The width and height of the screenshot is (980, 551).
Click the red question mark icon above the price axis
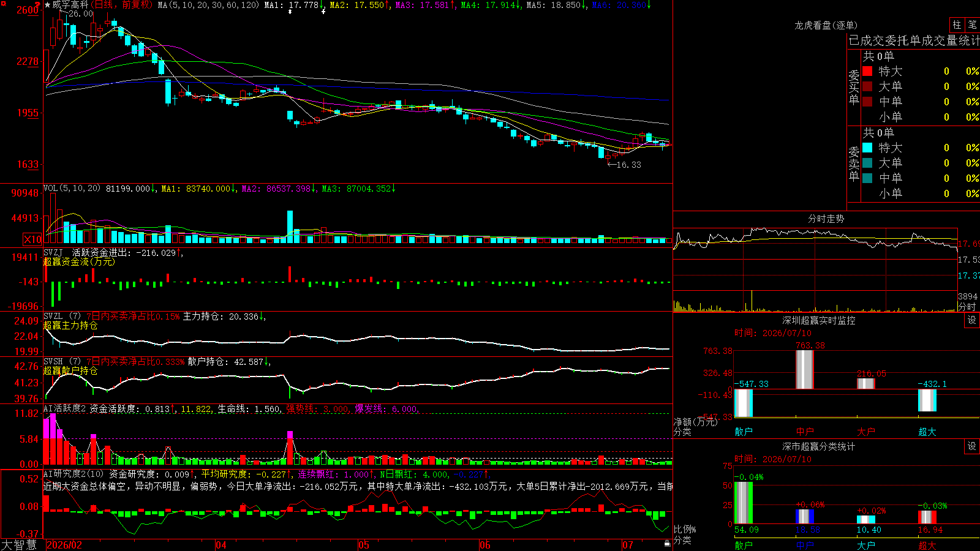[x=37, y=4]
